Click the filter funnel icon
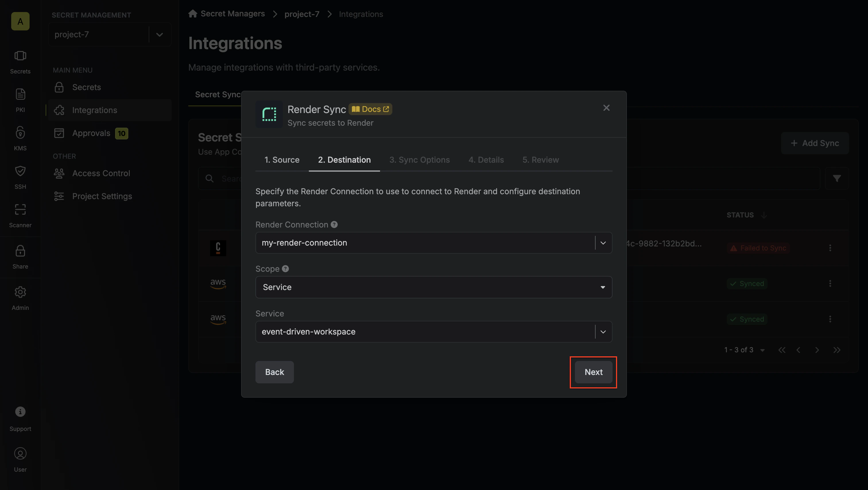Viewport: 868px width, 490px height. point(837,178)
